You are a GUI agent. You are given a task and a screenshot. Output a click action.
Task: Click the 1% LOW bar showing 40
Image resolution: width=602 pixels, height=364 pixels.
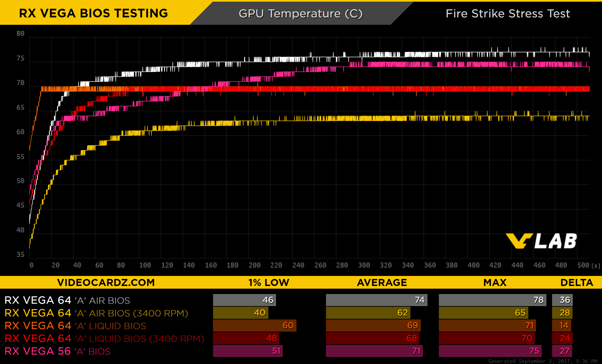pos(241,313)
